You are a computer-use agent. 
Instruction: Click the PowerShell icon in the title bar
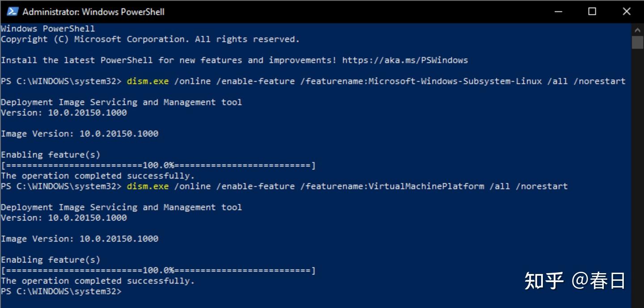[x=13, y=12]
